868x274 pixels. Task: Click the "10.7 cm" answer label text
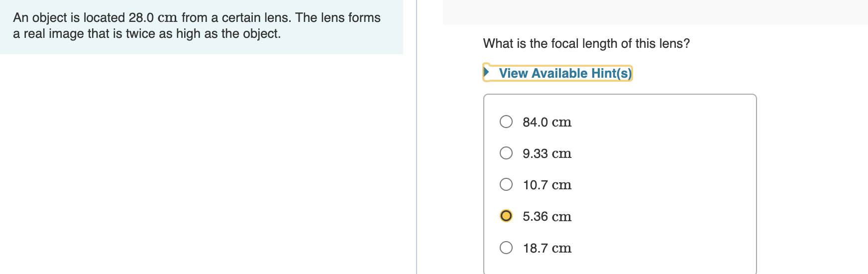pyautogui.click(x=547, y=185)
